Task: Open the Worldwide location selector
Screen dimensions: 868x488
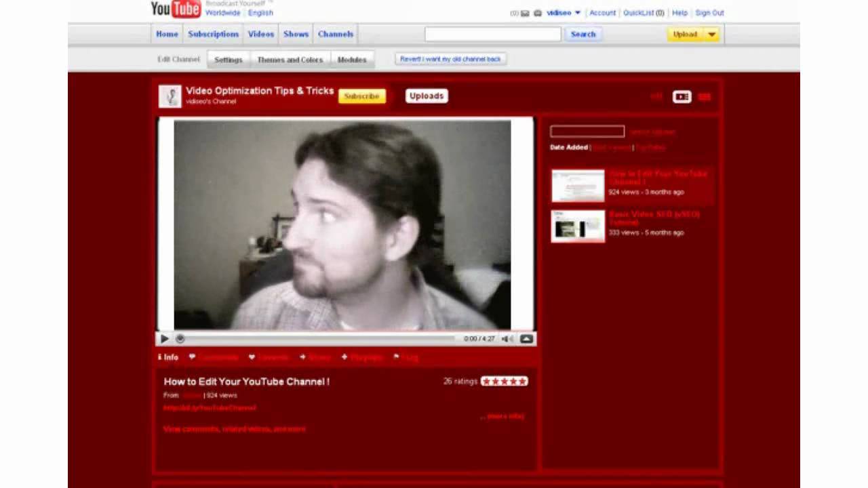Action: [x=222, y=13]
